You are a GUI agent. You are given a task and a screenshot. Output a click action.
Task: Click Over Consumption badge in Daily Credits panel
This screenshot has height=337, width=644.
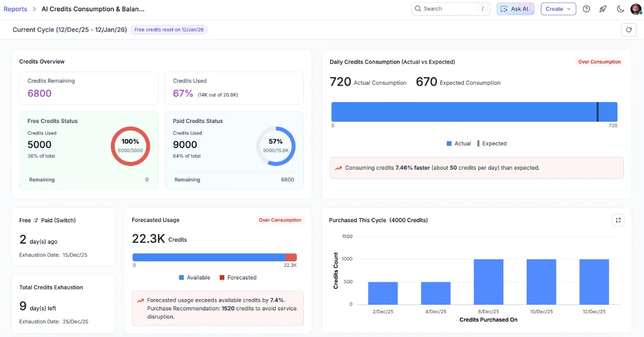tap(599, 62)
